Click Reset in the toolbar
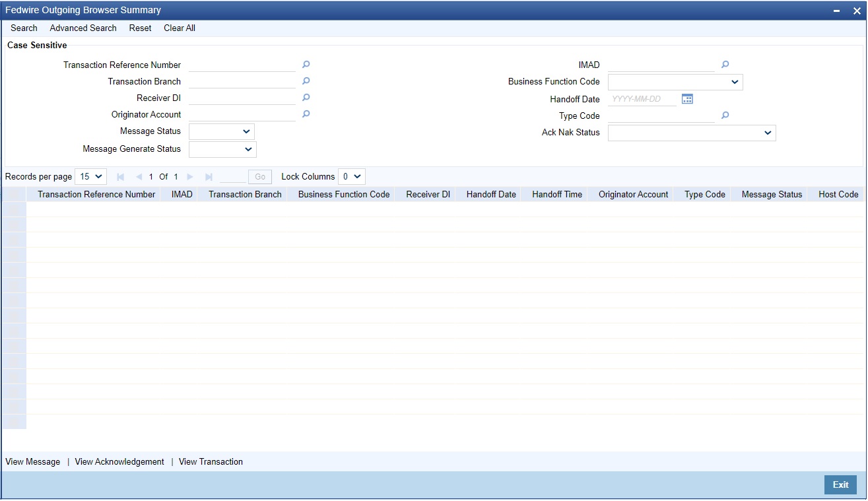This screenshot has height=501, width=868. click(x=140, y=28)
